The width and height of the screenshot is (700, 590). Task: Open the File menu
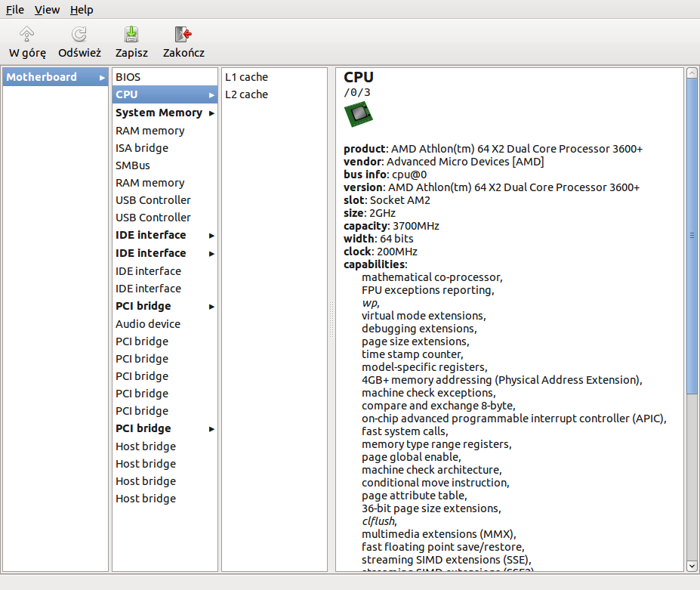click(15, 9)
